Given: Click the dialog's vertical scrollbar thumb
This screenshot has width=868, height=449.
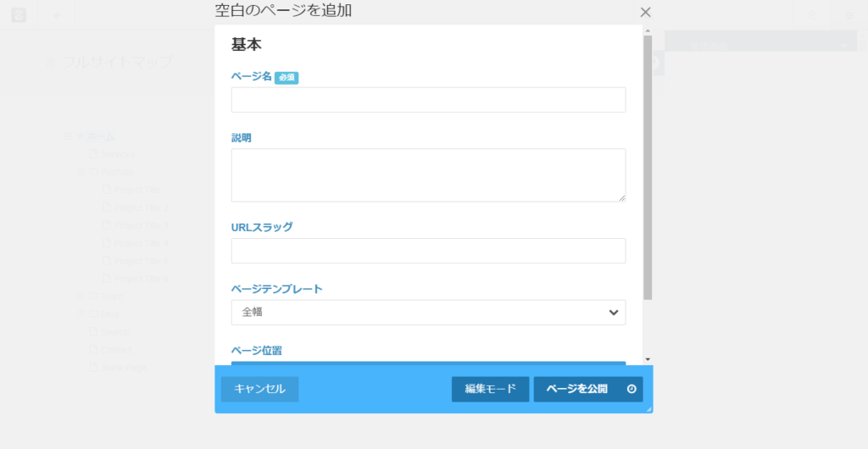Looking at the screenshot, I should [648, 169].
